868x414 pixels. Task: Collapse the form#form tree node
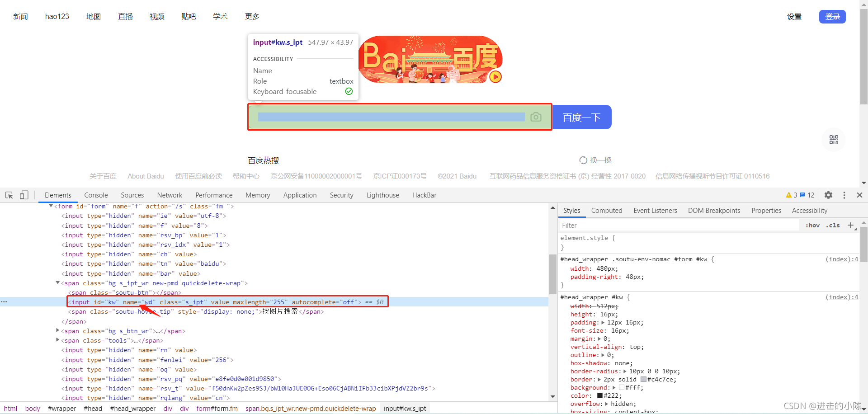pos(51,206)
